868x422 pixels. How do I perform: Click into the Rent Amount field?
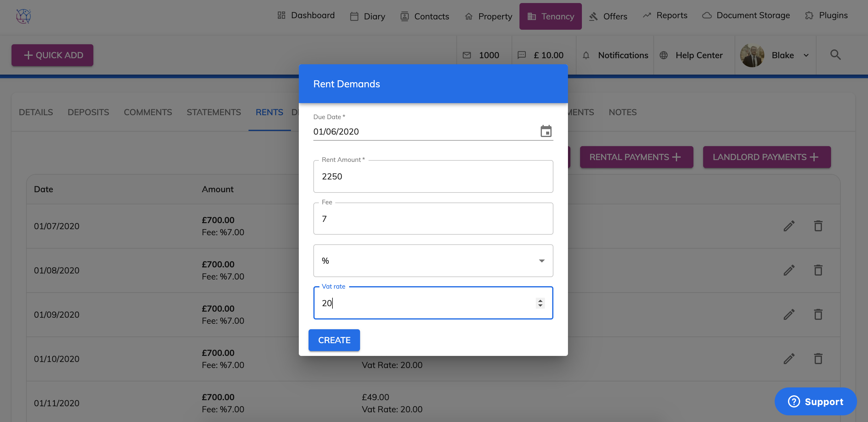(x=433, y=176)
